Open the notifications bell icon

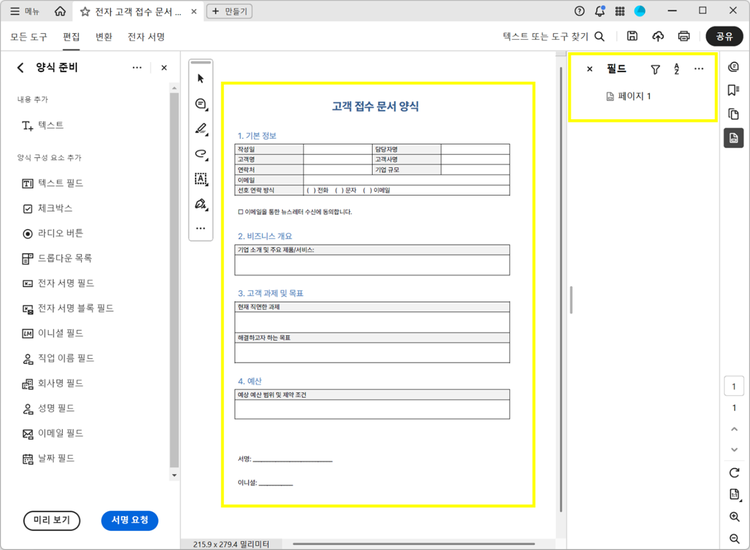(x=600, y=11)
